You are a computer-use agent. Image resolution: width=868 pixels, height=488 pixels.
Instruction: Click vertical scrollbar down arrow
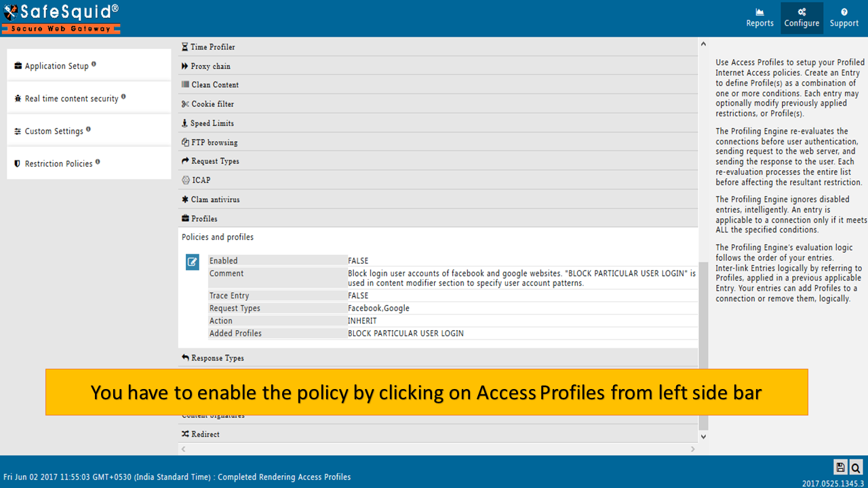coord(703,437)
